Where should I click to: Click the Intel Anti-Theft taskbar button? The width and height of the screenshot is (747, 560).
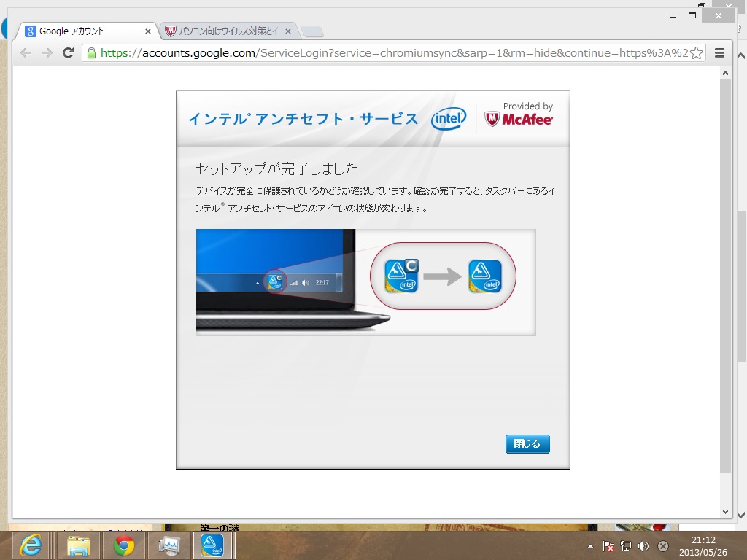click(213, 545)
